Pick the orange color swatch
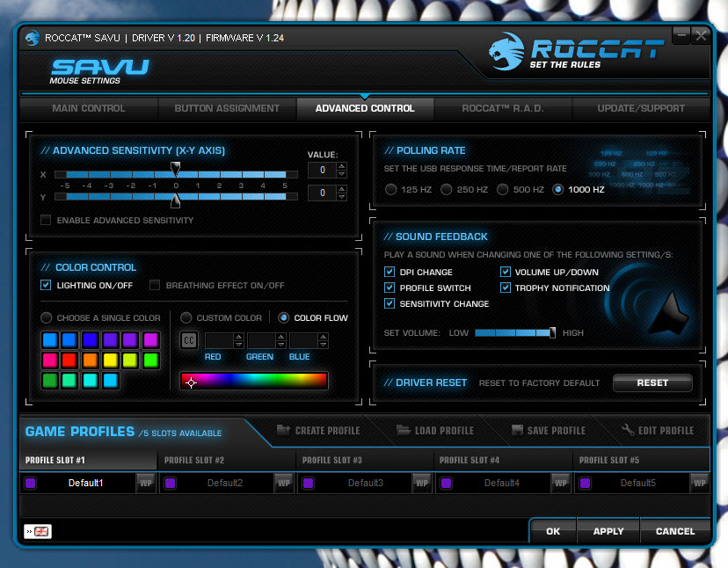728x568 pixels. click(90, 360)
